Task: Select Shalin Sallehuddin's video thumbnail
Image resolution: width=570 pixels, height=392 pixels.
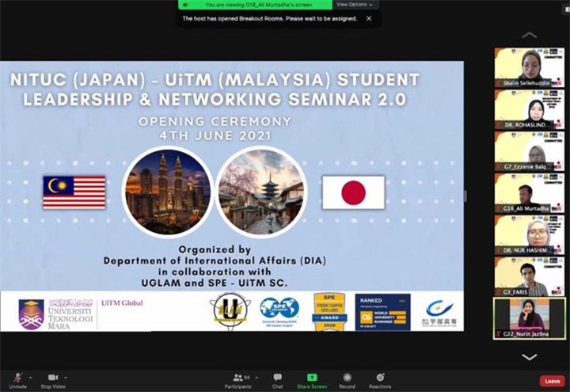Action: [530, 67]
